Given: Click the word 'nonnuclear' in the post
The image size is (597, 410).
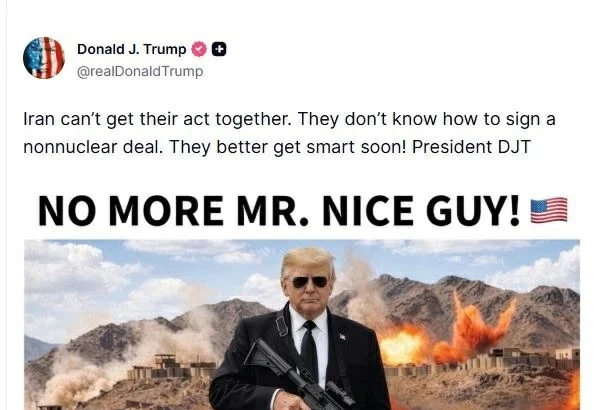Looking at the screenshot, I should [70, 147].
